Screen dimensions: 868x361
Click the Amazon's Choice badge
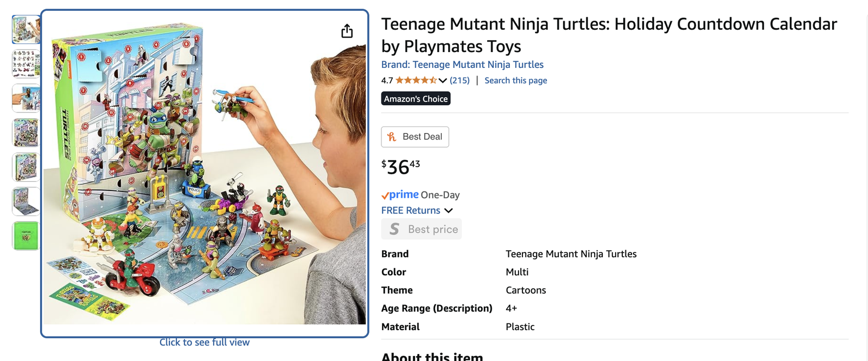coord(416,99)
